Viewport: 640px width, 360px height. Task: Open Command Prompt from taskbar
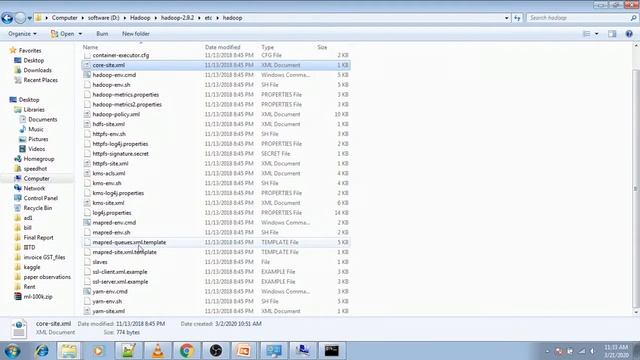[x=331, y=351]
